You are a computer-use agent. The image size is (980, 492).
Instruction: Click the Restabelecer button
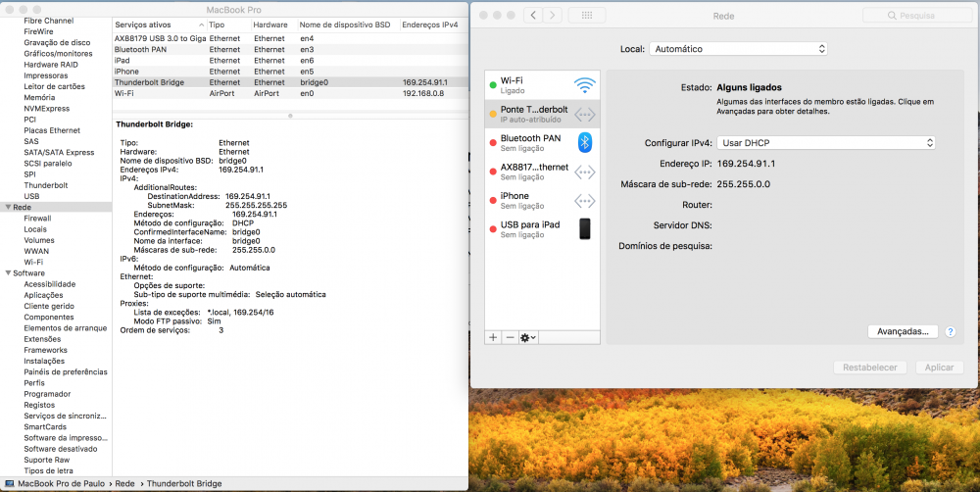coord(870,368)
